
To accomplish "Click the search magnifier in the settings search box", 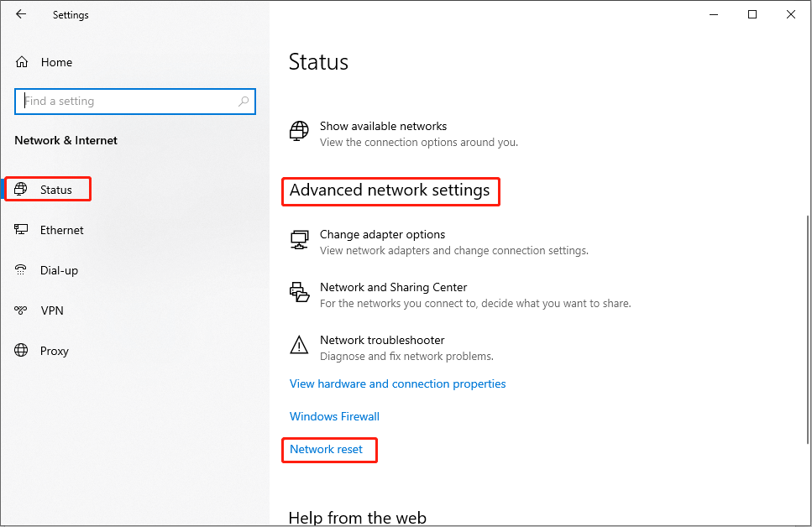I will [244, 101].
